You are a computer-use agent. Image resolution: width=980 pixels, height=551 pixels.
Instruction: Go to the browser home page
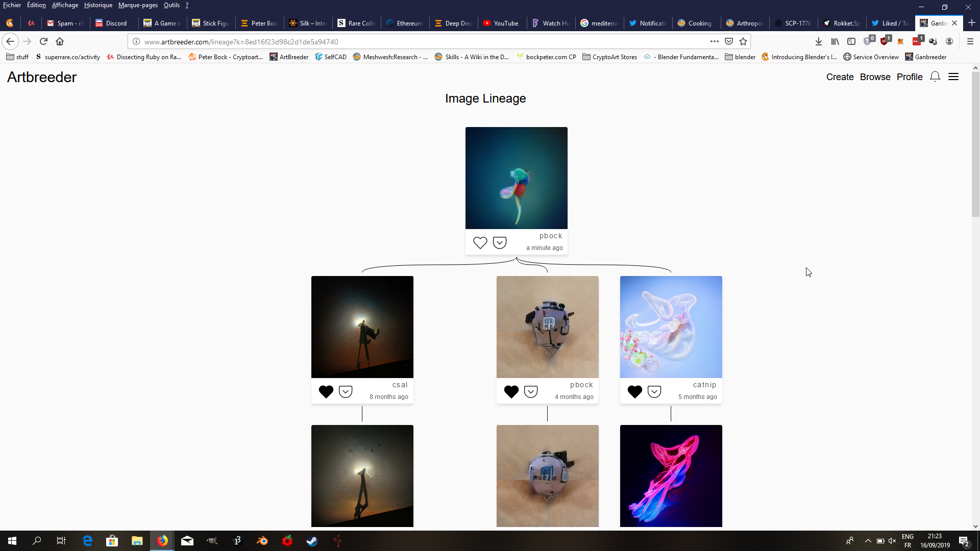pyautogui.click(x=60, y=41)
